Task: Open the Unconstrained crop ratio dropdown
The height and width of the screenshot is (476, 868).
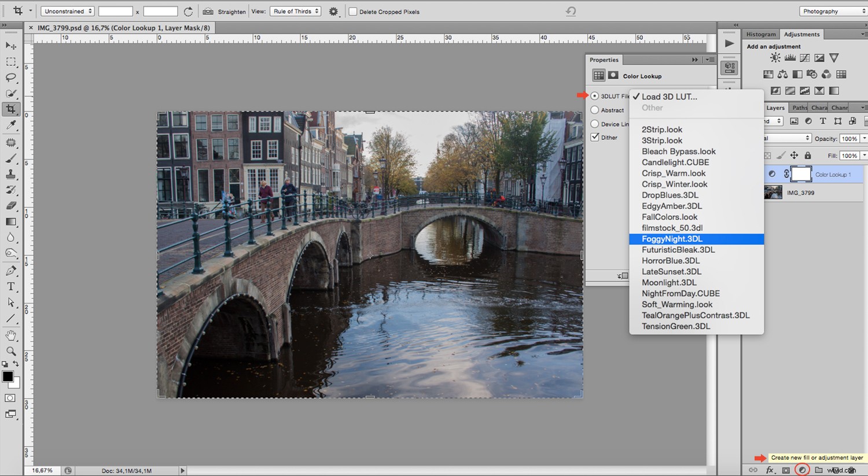Action: [67, 11]
